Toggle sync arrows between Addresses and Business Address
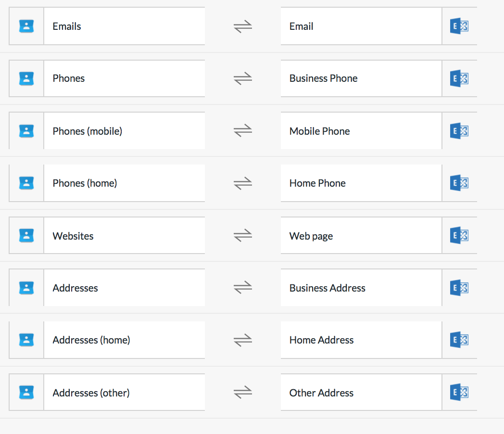The width and height of the screenshot is (504, 434). click(243, 287)
